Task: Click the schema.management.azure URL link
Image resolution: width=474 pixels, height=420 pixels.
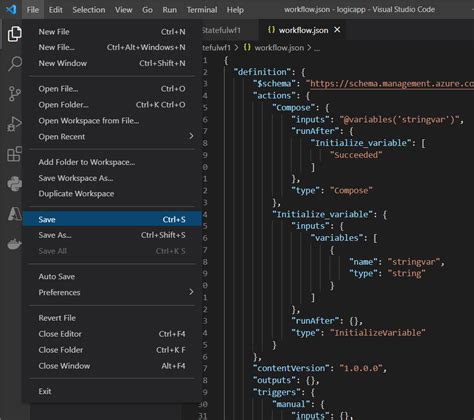Action: tap(392, 84)
